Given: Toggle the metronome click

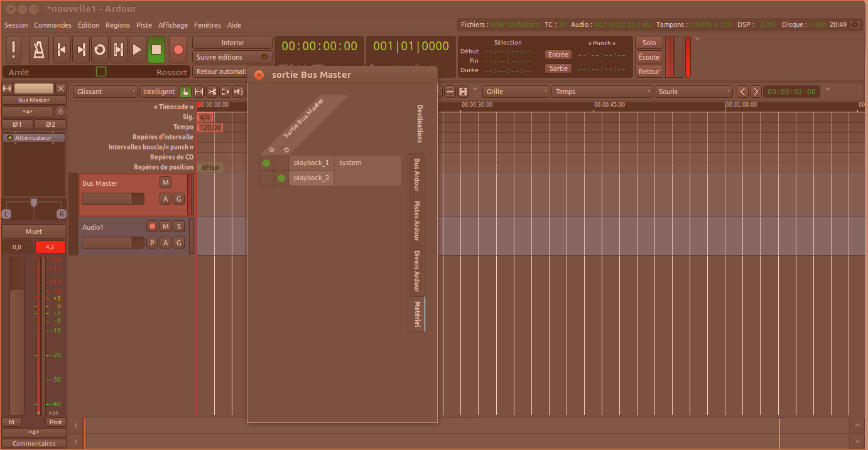Looking at the screenshot, I should (38, 50).
